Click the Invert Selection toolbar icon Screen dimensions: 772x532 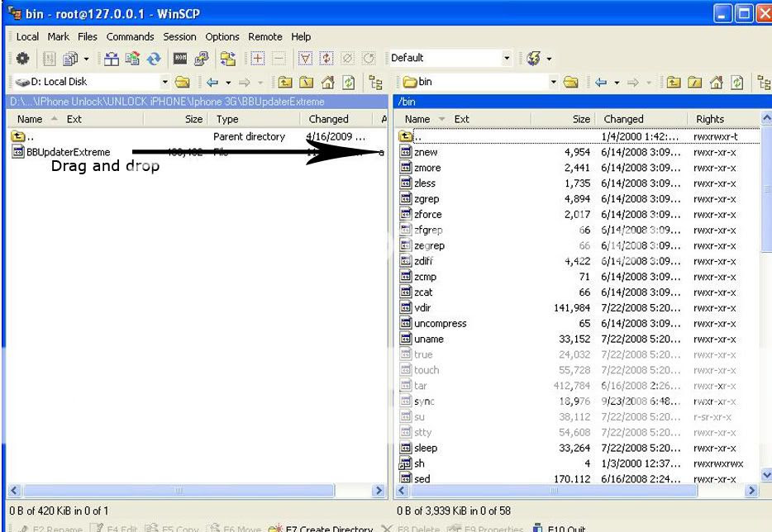pyautogui.click(x=326, y=59)
